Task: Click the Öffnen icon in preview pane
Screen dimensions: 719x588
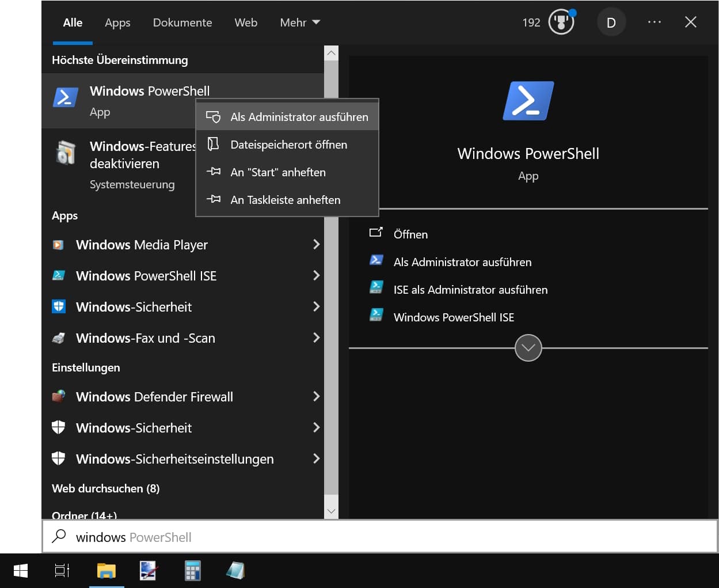Action: 376,233
